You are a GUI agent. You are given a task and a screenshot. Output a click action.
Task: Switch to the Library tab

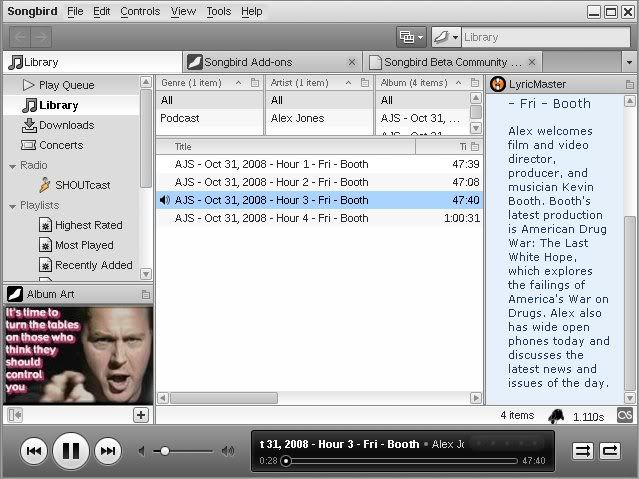[92, 62]
